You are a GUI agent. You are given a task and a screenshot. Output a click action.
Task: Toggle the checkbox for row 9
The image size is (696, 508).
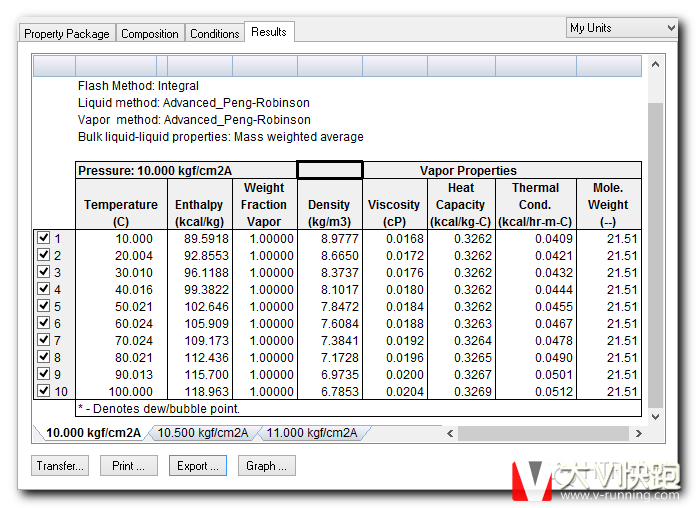pos(44,373)
